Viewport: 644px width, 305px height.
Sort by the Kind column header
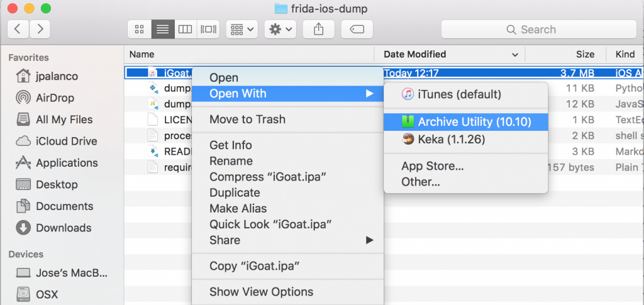625,54
